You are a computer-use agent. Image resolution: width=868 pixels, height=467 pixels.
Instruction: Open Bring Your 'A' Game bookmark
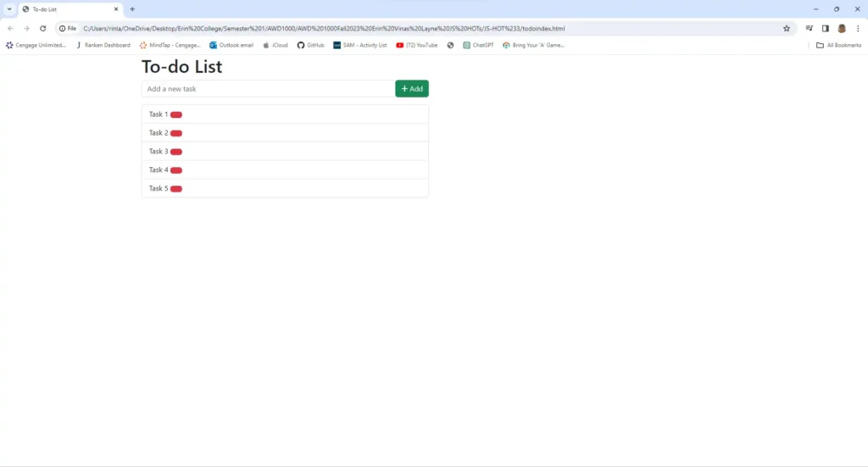click(x=534, y=46)
